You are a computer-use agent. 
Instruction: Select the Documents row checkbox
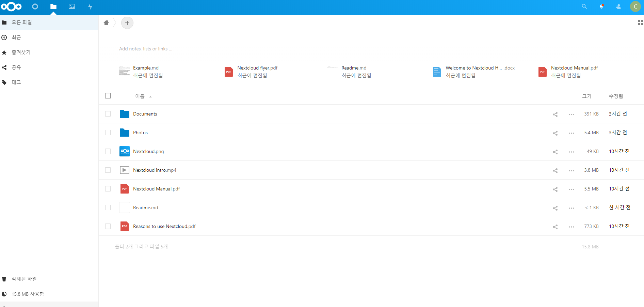click(x=108, y=114)
